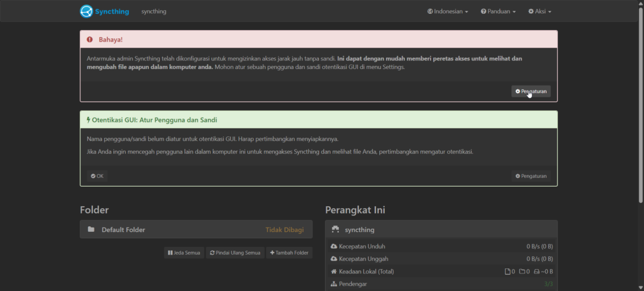
Task: Click the page vertical scrollbar
Action: pyautogui.click(x=641, y=105)
